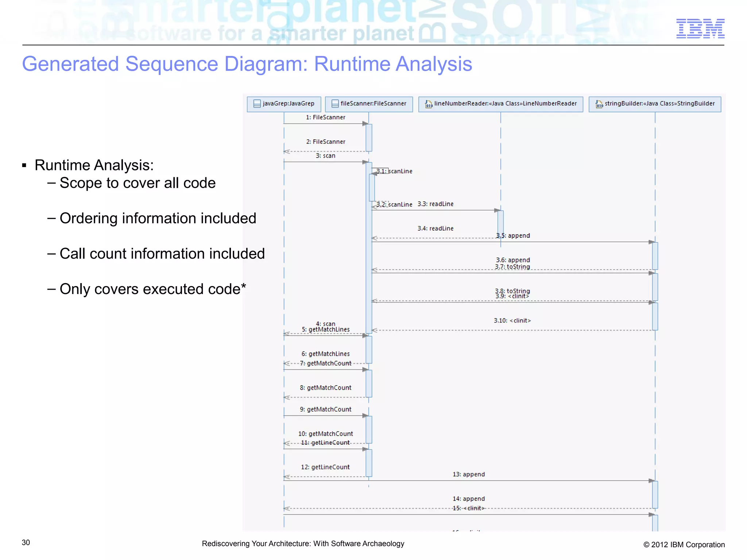
Task: Click message label '15: <clinit>'
Action: pos(469,508)
